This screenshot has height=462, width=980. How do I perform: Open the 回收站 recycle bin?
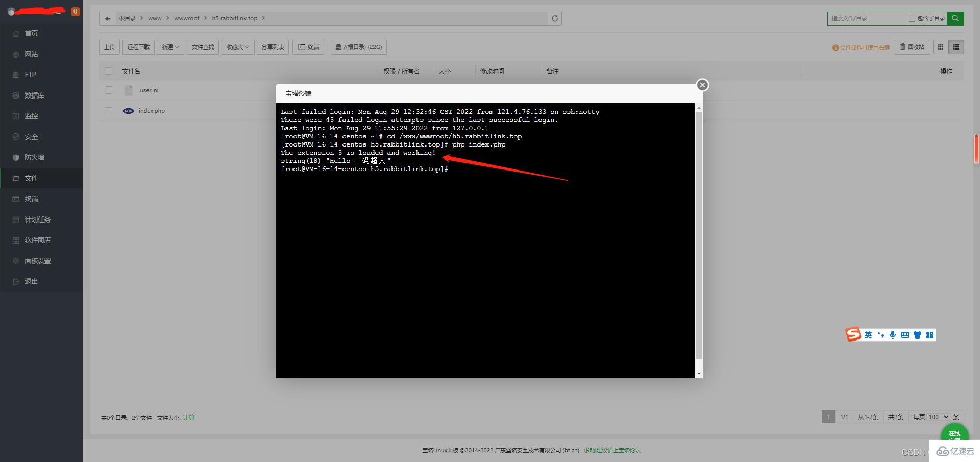click(912, 47)
